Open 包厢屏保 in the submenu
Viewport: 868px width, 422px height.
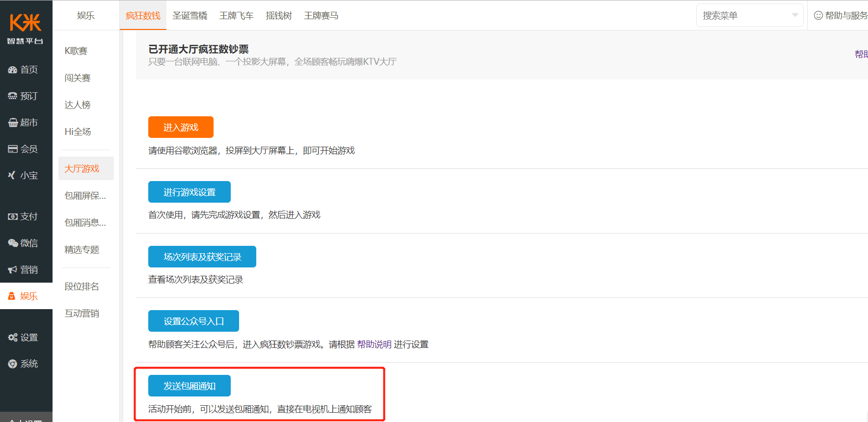pyautogui.click(x=86, y=196)
